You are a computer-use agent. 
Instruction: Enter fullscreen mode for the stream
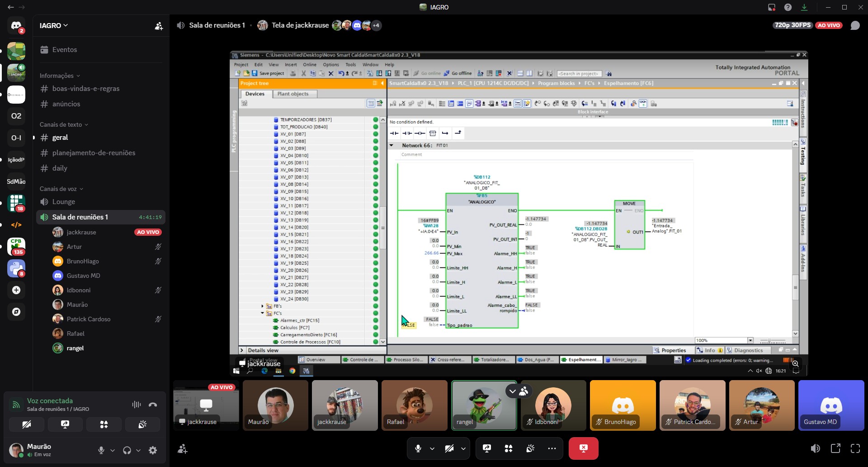(855, 448)
